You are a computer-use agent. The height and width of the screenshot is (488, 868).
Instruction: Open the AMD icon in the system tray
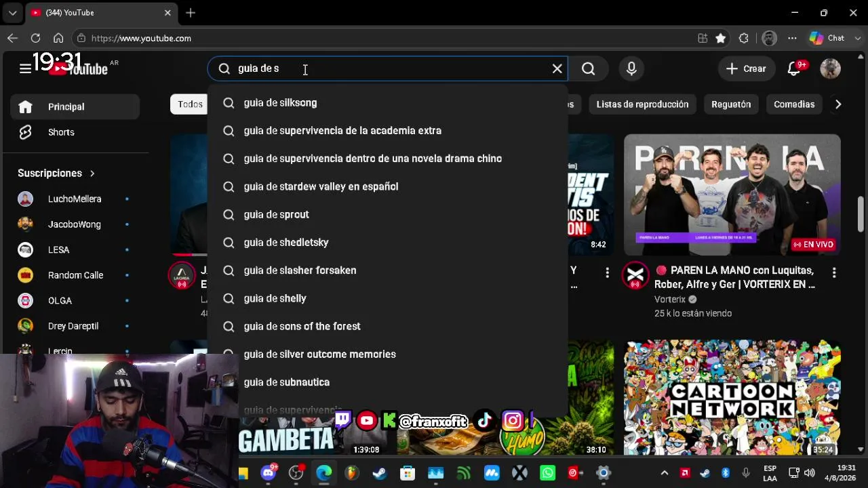(x=685, y=472)
